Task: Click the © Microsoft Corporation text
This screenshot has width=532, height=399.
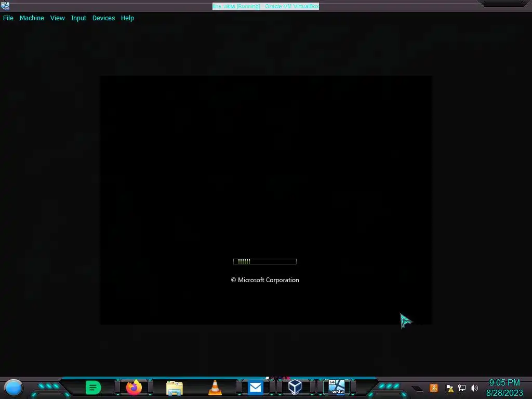Action: 264,280
